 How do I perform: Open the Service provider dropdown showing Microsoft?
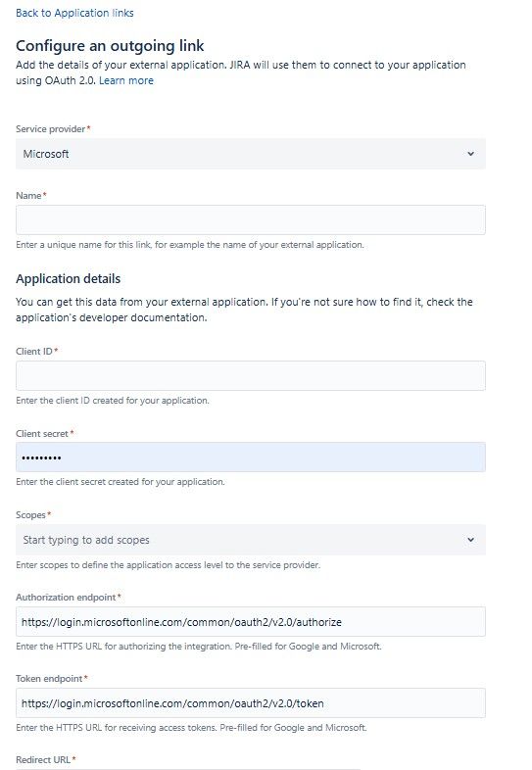(251, 154)
